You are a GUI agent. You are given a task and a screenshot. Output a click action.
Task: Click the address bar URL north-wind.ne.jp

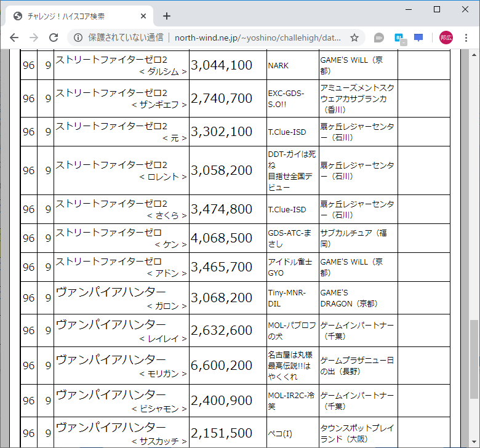point(257,38)
